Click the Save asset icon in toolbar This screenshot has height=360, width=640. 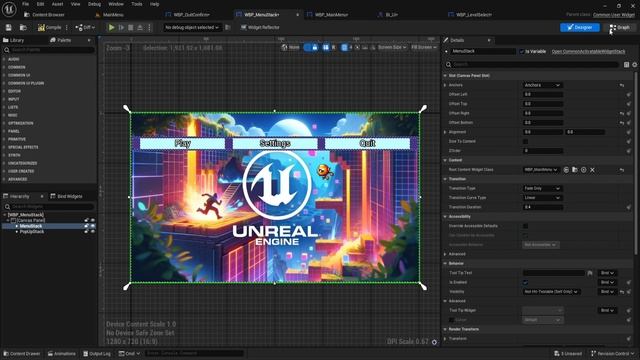9,27
